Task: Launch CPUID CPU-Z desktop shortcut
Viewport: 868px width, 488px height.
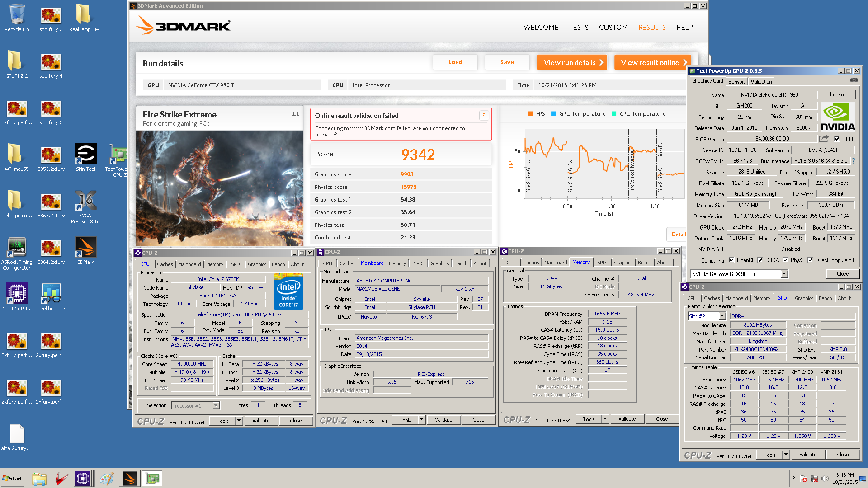Action: pos(17,297)
